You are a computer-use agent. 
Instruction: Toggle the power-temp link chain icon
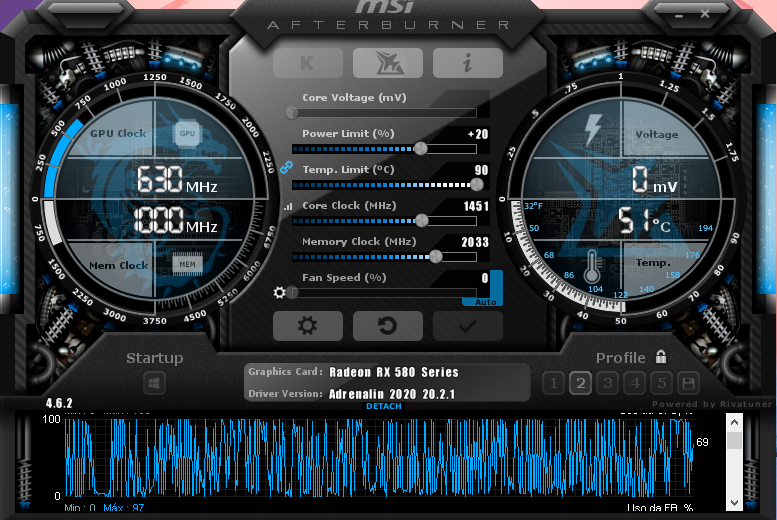[286, 168]
